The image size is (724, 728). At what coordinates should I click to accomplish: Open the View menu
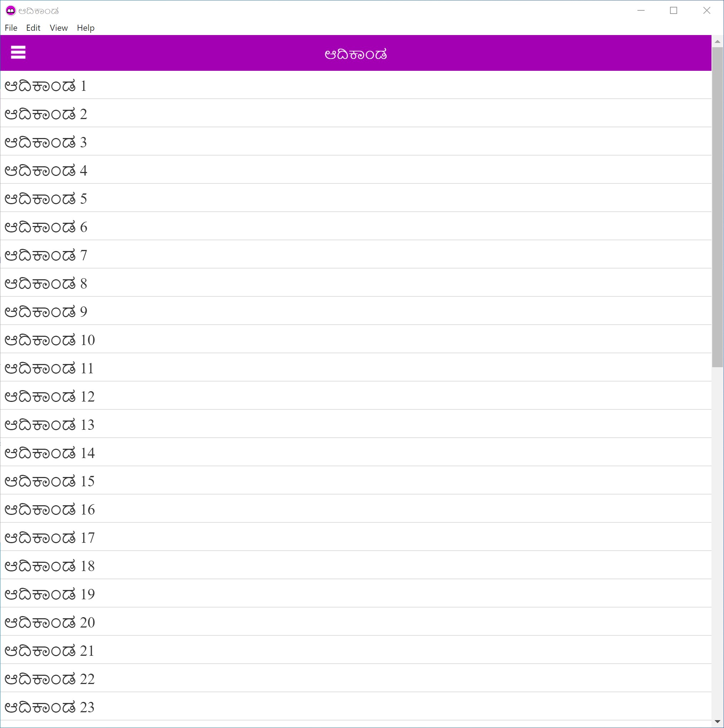pyautogui.click(x=58, y=28)
